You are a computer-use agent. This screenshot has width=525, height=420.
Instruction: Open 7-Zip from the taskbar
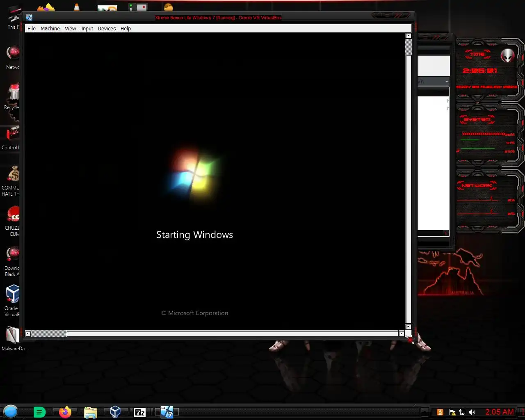(x=140, y=412)
